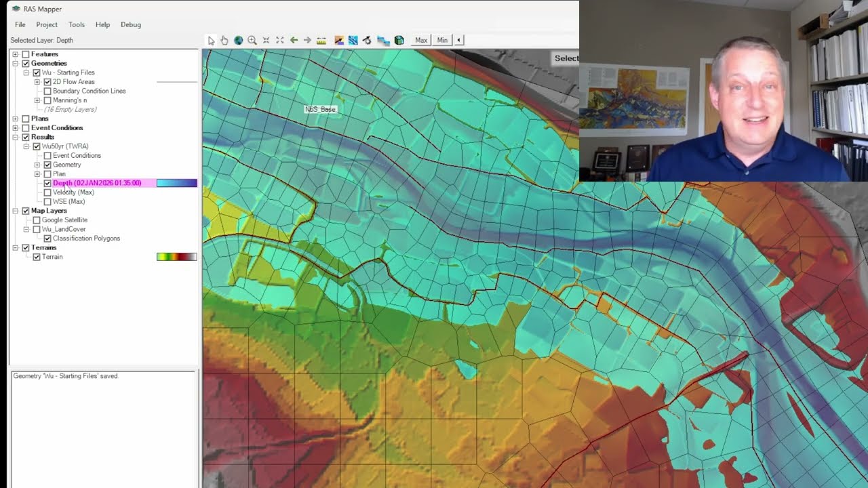Tick the Plans checkbox
868x488 pixels.
point(26,119)
